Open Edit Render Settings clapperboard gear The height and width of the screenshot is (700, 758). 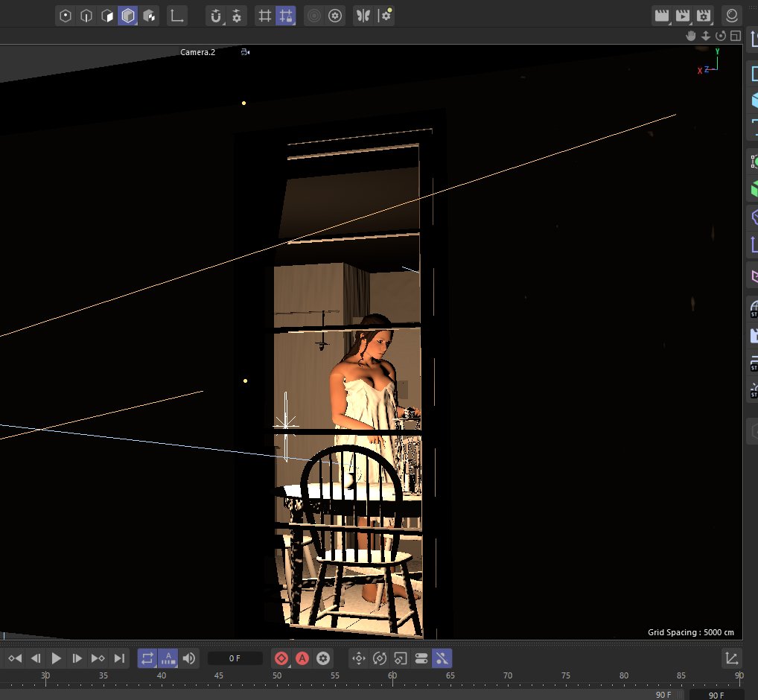coord(704,16)
